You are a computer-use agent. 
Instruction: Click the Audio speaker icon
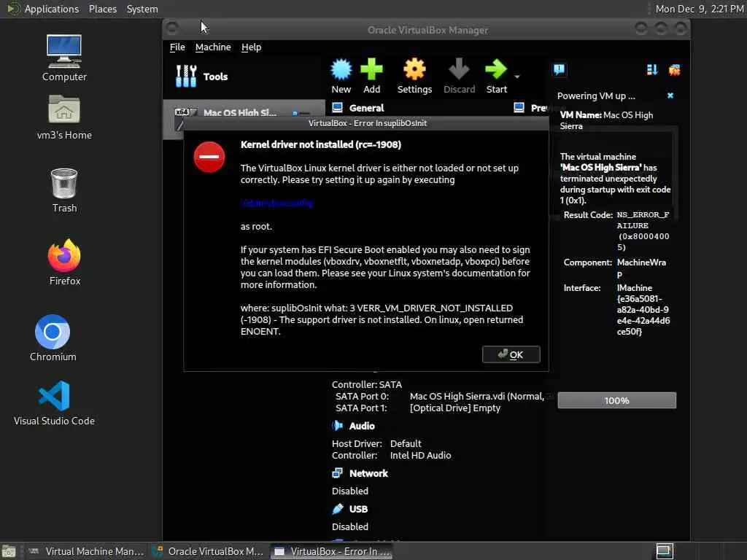337,426
